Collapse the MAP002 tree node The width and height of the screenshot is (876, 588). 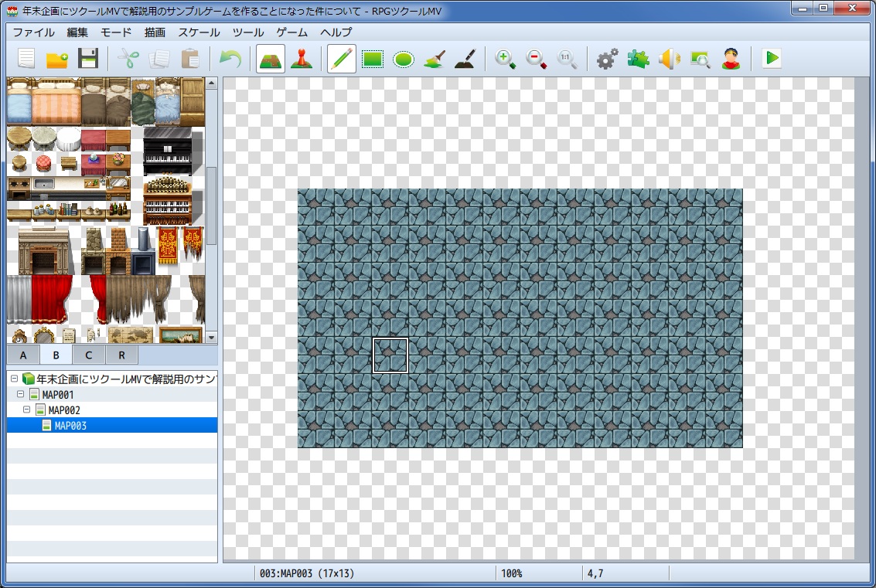click(x=27, y=410)
